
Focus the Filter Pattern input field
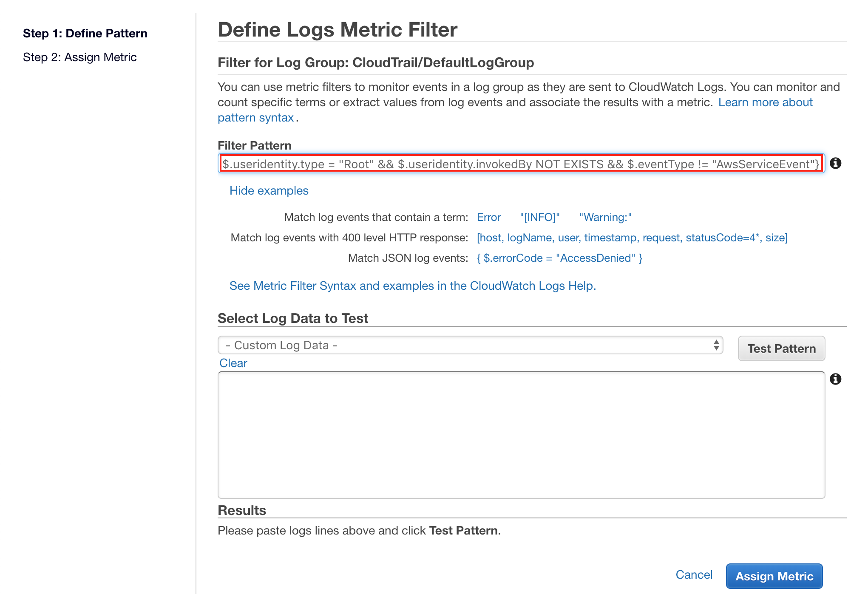(521, 164)
